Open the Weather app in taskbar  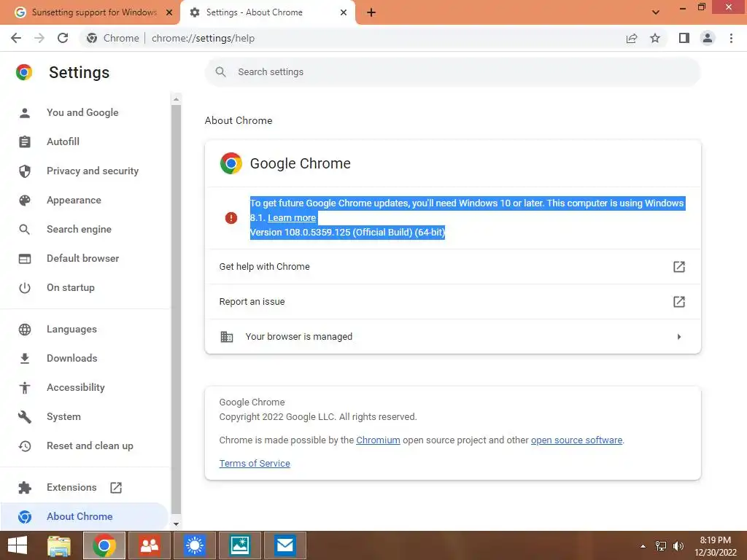(194, 545)
